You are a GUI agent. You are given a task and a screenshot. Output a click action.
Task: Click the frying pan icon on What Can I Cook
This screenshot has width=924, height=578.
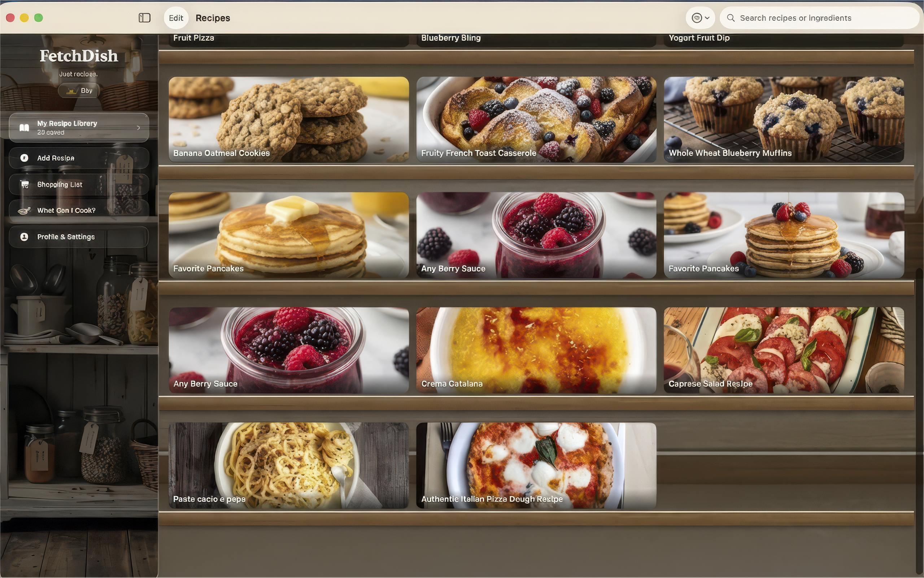point(25,210)
